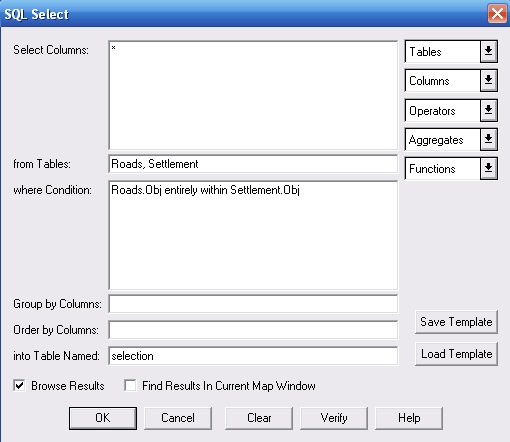Expand the Aggregates dropdown
The height and width of the screenshot is (442, 510).
[451, 139]
